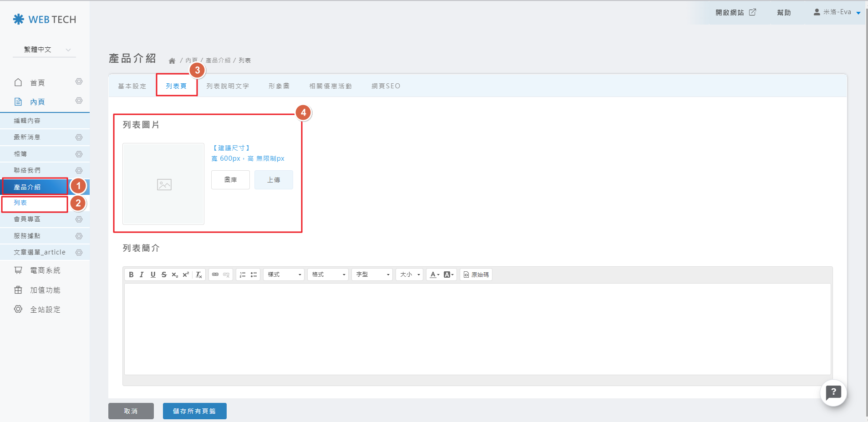Toggle bold formatting in the editor

coord(131,275)
